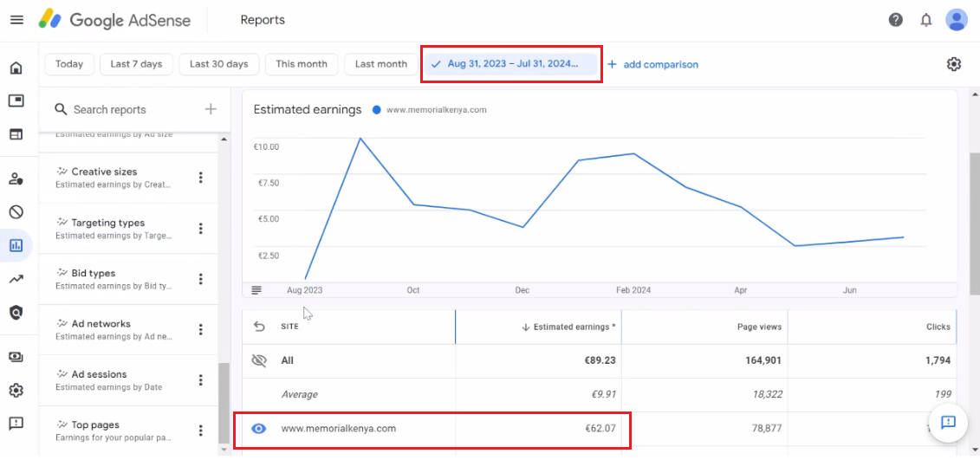Image resolution: width=980 pixels, height=460 pixels.
Task: Click the 78,877 page views cell
Action: click(x=766, y=429)
